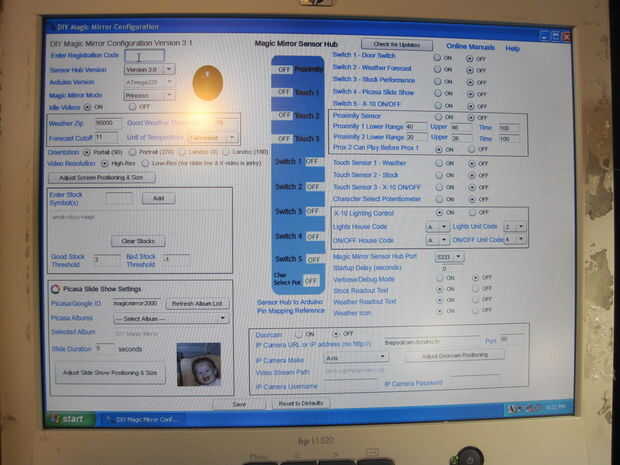Image resolution: width=620 pixels, height=465 pixels.
Task: Select High-Res video resolution
Action: click(104, 163)
